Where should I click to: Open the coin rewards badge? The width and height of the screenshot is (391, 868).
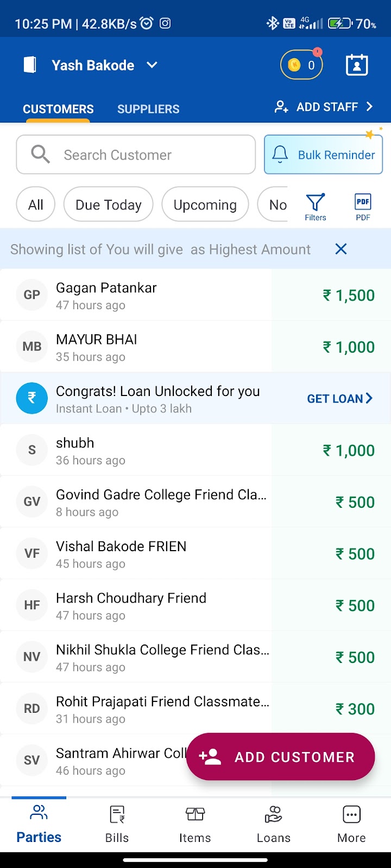301,65
